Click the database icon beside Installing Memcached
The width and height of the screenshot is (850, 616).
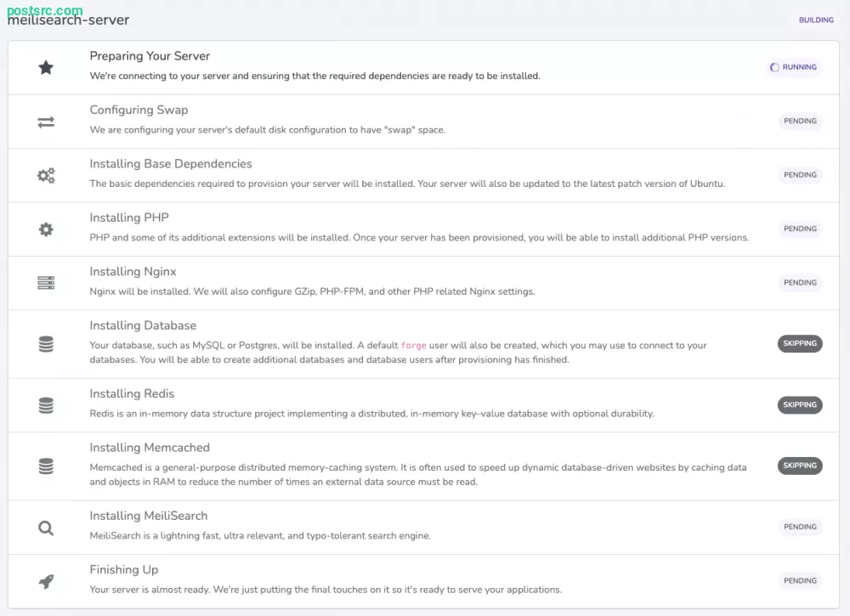pos(46,466)
